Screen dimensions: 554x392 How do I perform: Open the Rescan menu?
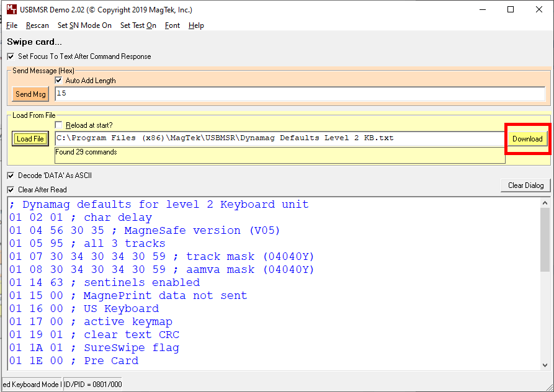(x=37, y=25)
